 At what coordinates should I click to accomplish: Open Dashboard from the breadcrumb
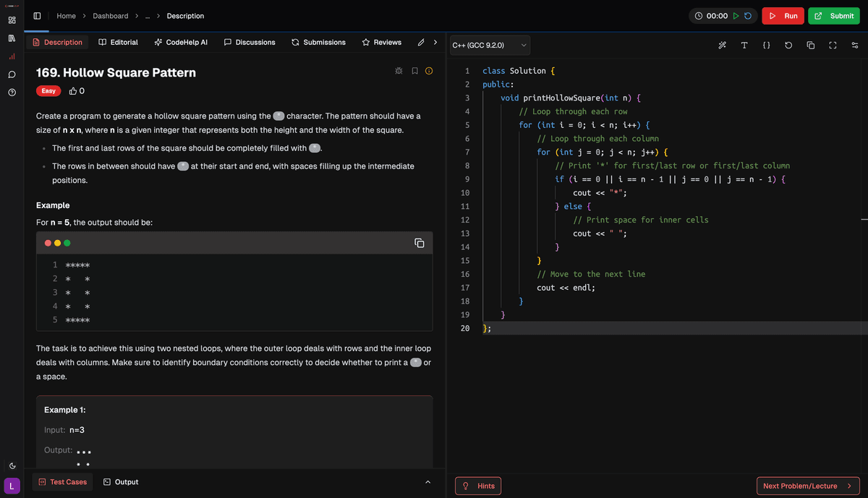110,15
